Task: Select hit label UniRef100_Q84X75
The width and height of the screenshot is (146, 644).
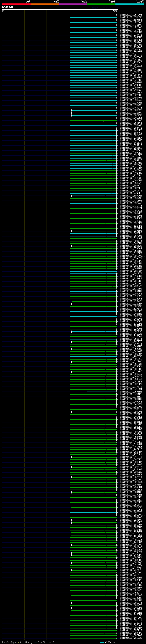Action: click(131, 128)
